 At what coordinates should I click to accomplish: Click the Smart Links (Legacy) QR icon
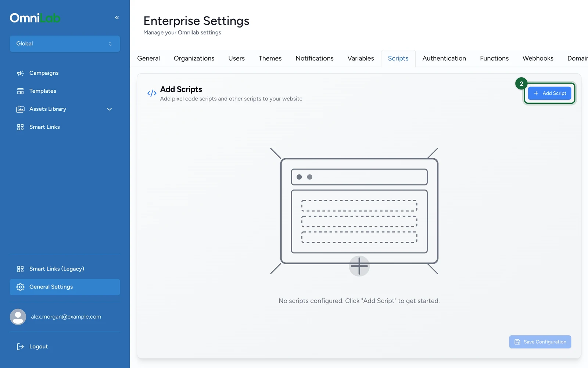click(20, 269)
